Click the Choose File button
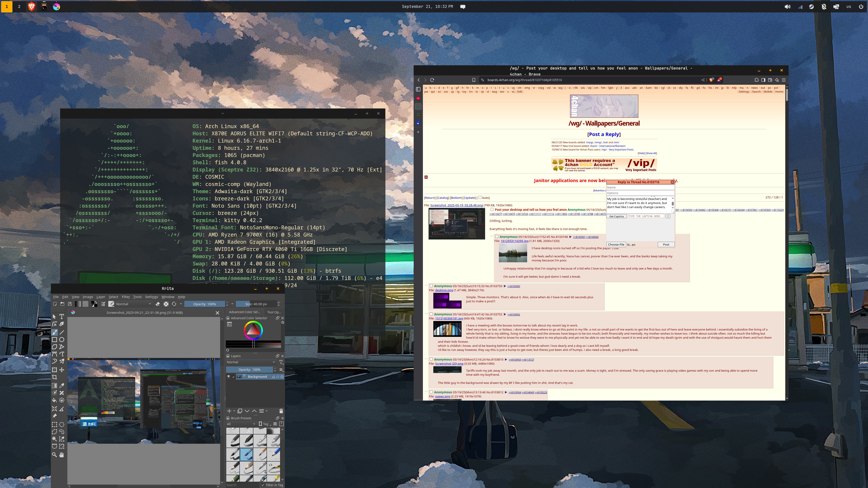 click(616, 244)
